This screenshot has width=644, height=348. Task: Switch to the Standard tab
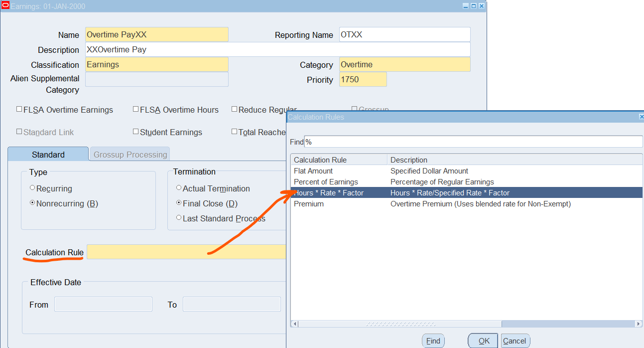[x=48, y=155]
